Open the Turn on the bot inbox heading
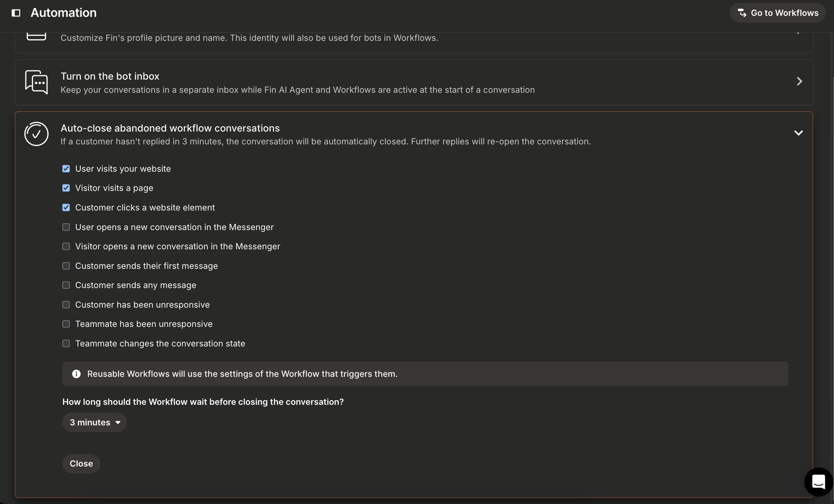Screen dimensions: 834x504 [x=110, y=76]
